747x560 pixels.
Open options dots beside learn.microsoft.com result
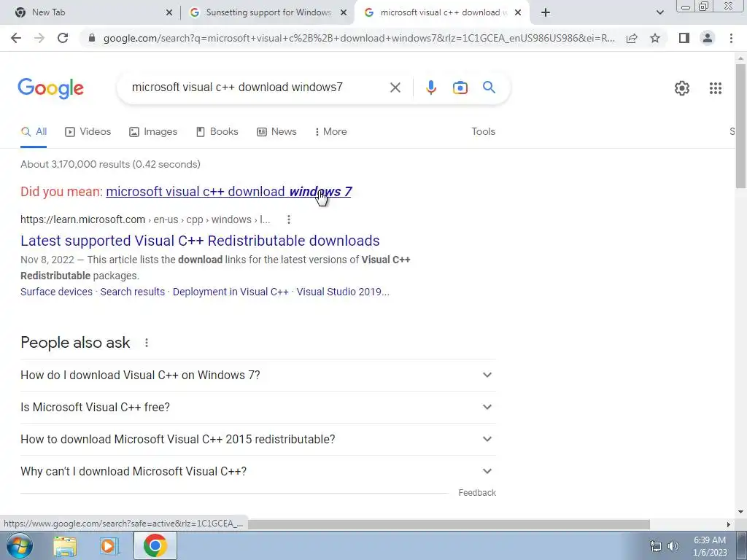point(289,219)
